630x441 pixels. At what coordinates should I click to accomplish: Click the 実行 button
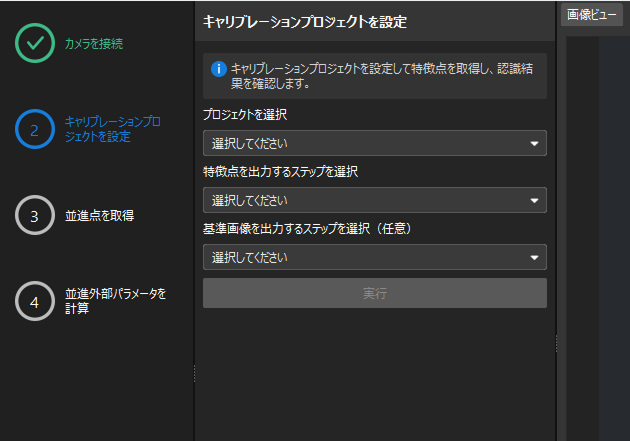pos(374,293)
